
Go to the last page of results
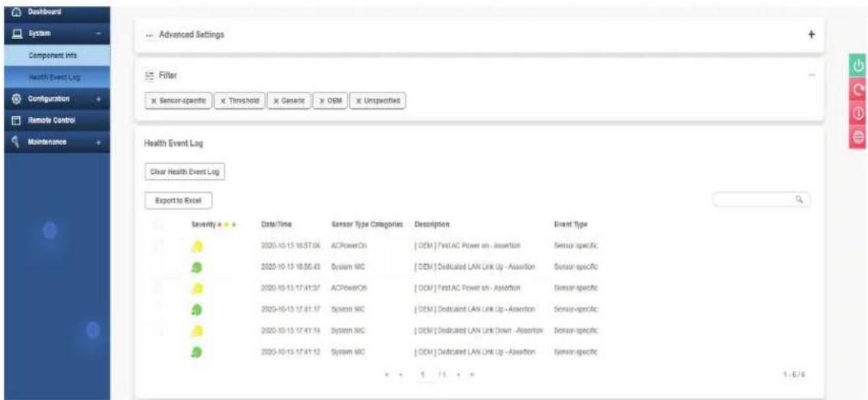click(x=472, y=375)
